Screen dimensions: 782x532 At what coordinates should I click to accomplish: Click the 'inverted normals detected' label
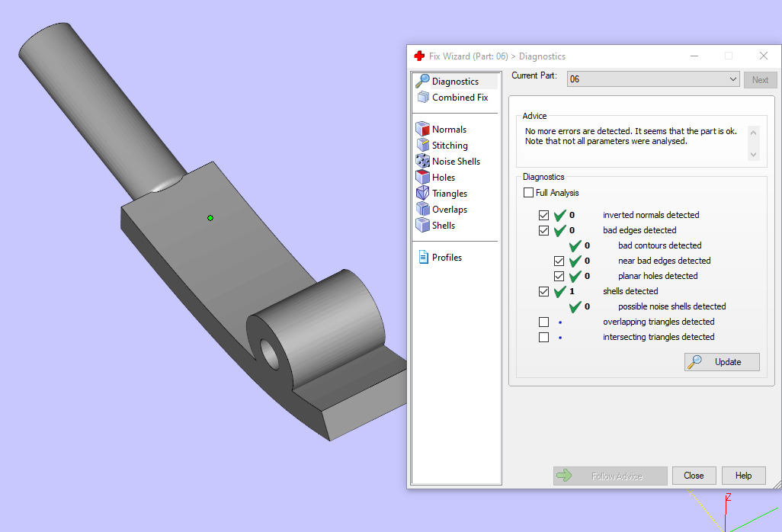click(x=651, y=215)
